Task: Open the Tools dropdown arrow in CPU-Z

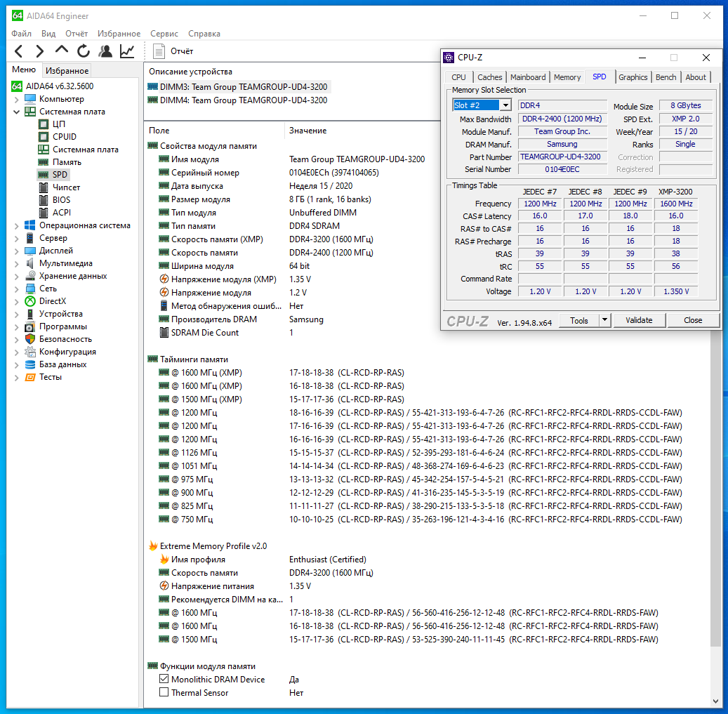Action: point(604,320)
